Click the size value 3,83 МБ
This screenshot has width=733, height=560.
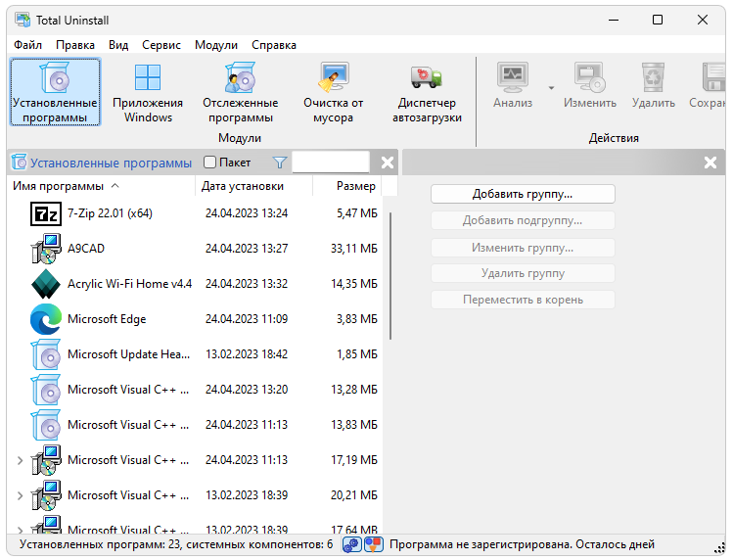356,319
